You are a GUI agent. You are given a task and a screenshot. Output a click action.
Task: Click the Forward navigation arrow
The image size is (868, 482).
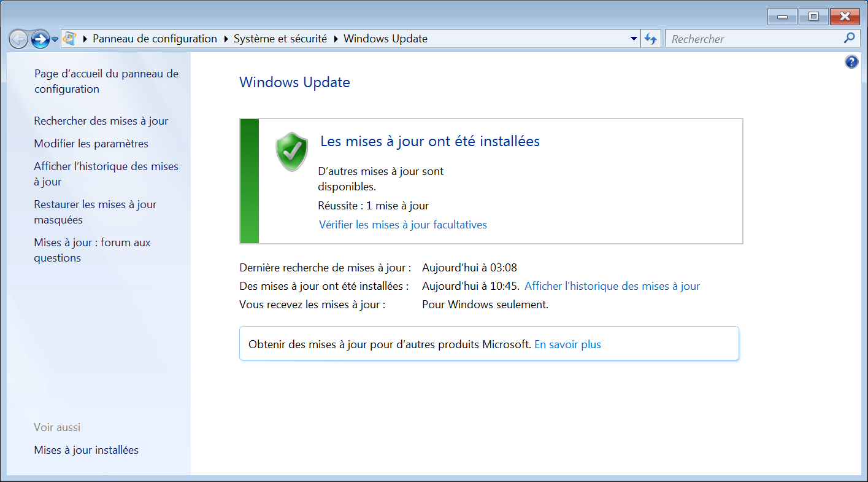tap(40, 39)
